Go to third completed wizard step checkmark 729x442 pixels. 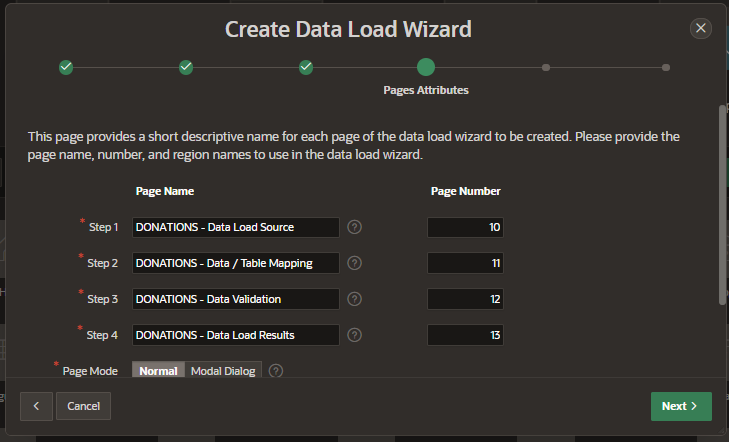pos(306,67)
